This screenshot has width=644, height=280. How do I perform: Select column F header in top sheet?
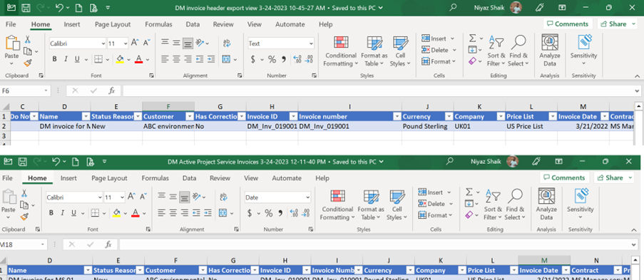point(168,107)
